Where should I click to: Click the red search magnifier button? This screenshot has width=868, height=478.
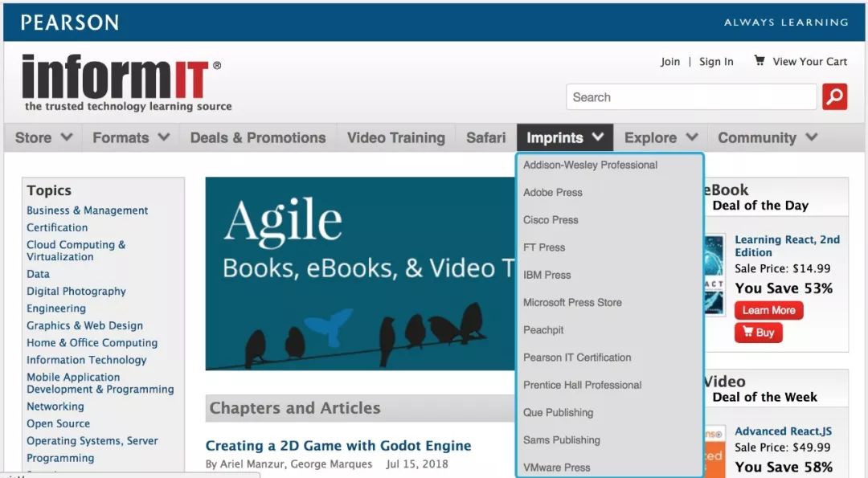pyautogui.click(x=835, y=97)
